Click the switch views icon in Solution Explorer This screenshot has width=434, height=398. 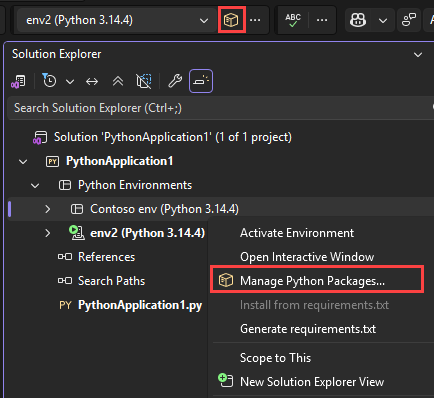[x=19, y=81]
